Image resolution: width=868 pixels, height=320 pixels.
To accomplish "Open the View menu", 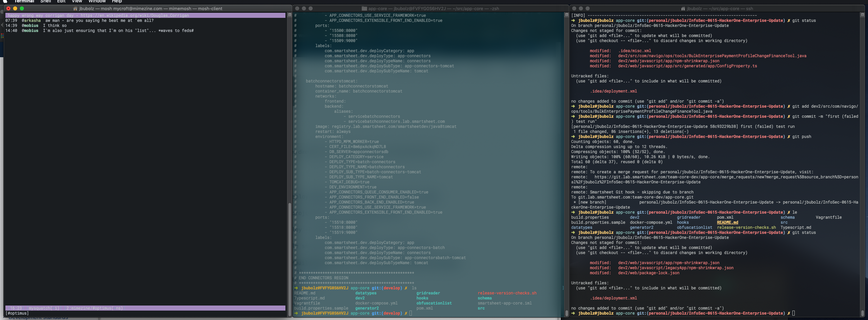I will (x=77, y=1).
